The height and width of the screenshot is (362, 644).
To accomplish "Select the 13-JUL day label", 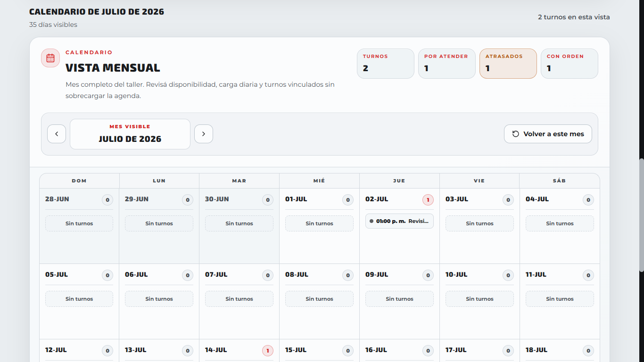I will click(136, 350).
